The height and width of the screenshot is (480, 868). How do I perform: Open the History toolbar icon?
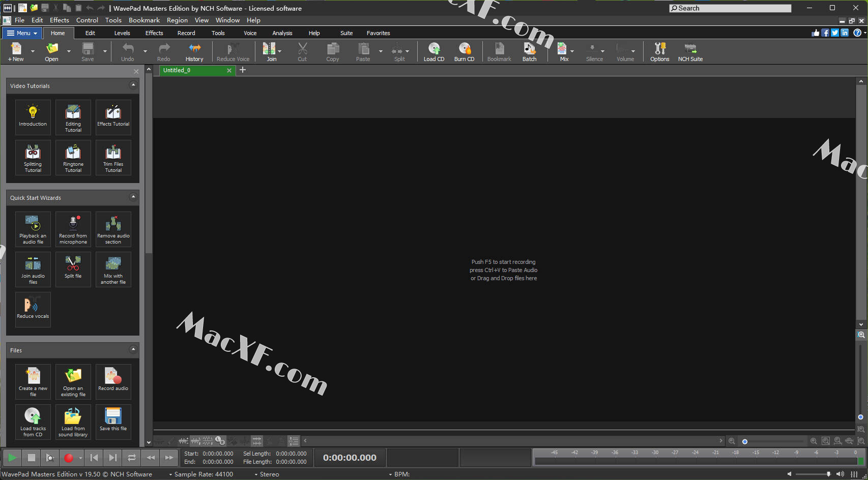pos(194,52)
